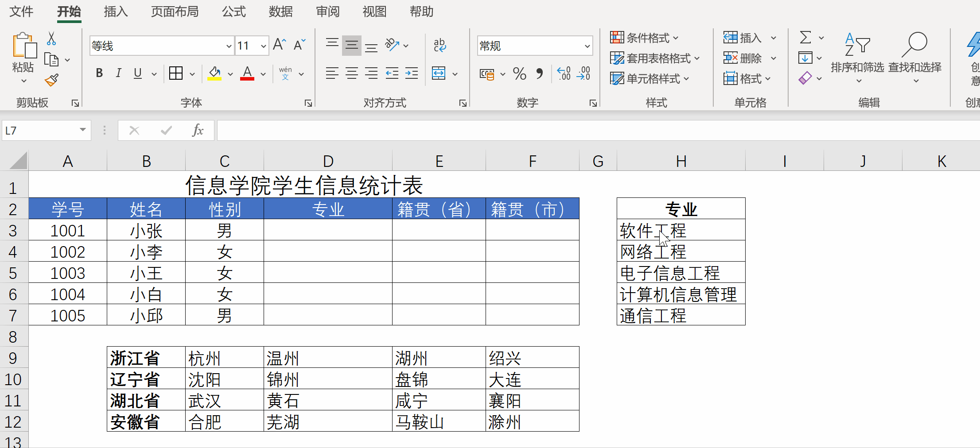Viewport: 980px width, 448px height.
Task: Open 查找和选择 find and select
Action: pyautogui.click(x=915, y=58)
